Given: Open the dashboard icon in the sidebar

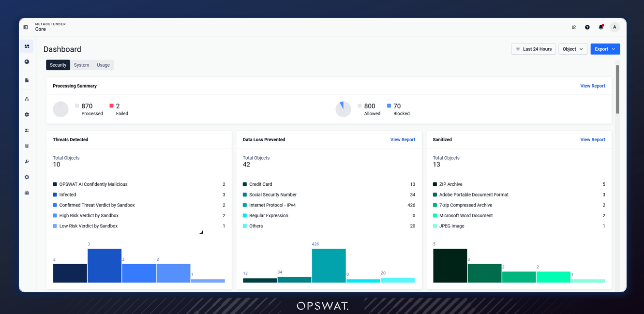Looking at the screenshot, I should point(27,46).
